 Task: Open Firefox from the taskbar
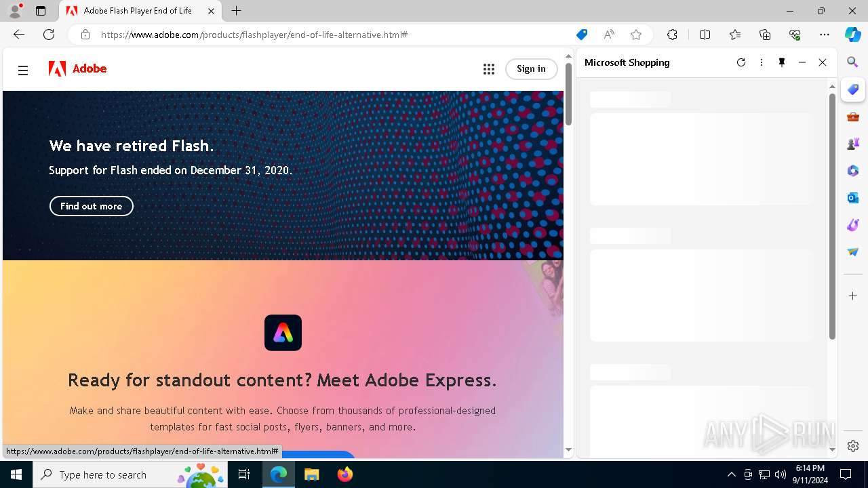click(x=344, y=474)
